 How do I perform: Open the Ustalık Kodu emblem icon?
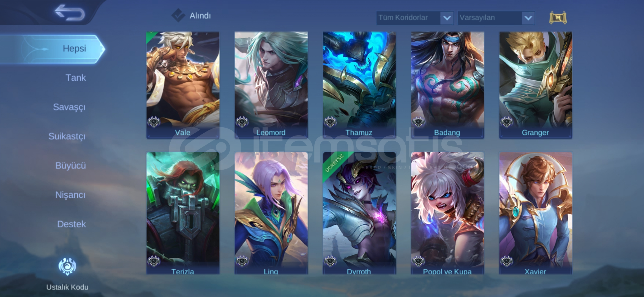[x=67, y=266]
